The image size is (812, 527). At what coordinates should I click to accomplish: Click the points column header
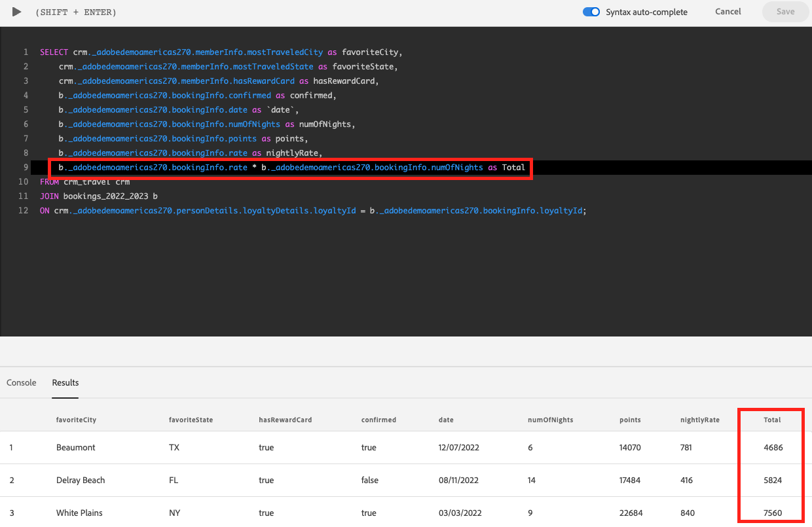click(630, 420)
